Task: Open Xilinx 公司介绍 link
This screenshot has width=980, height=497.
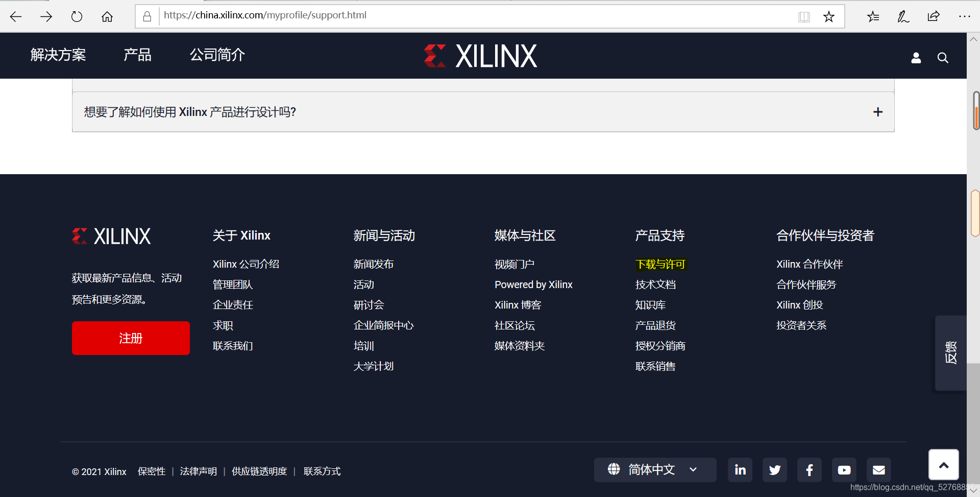Action: (x=246, y=264)
